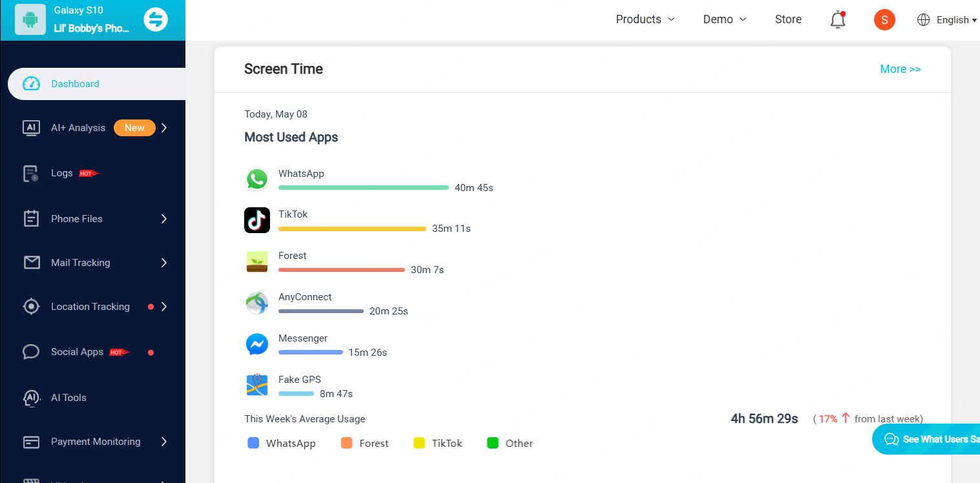Go to the Store page
The height and width of the screenshot is (483, 980).
[788, 19]
